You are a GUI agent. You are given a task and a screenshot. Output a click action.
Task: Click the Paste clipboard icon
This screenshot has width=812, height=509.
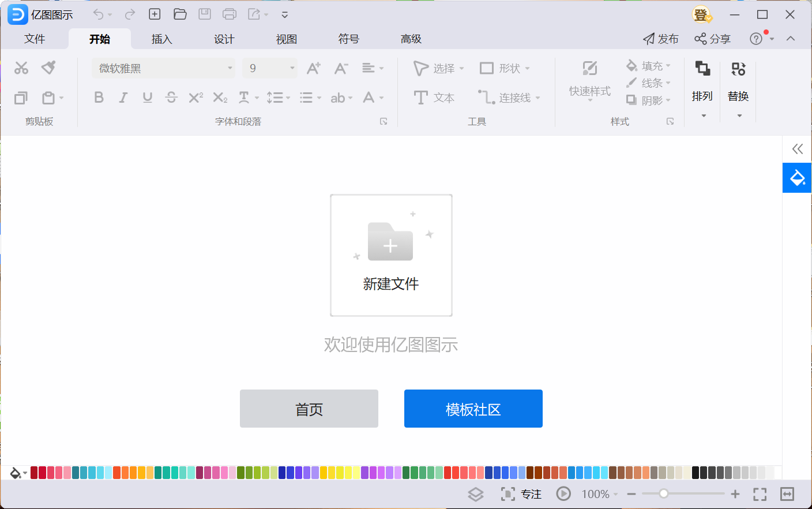pos(48,98)
